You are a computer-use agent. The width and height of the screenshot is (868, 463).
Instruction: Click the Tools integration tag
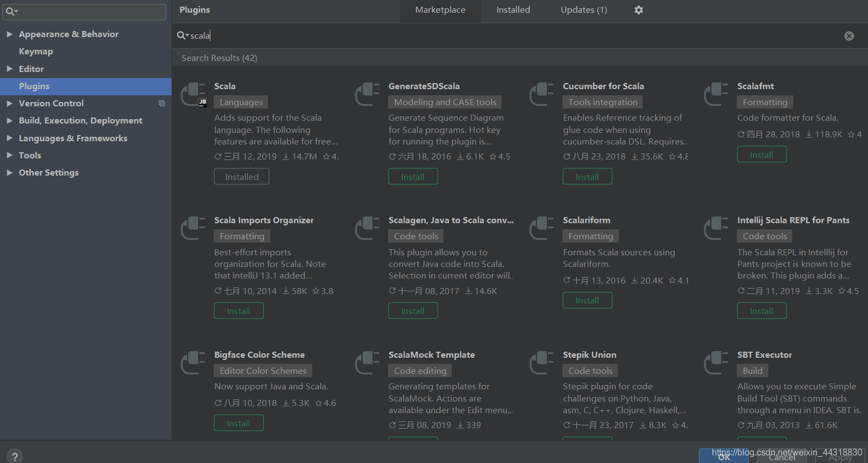tap(603, 102)
